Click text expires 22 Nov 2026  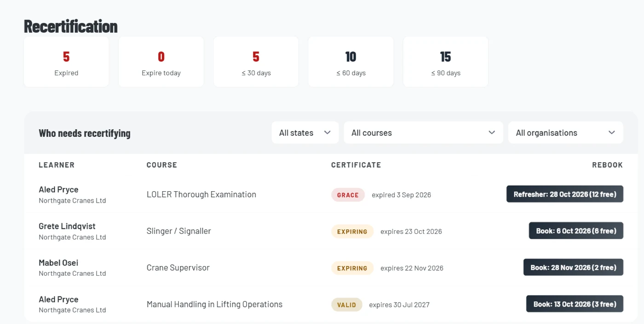pos(412,268)
